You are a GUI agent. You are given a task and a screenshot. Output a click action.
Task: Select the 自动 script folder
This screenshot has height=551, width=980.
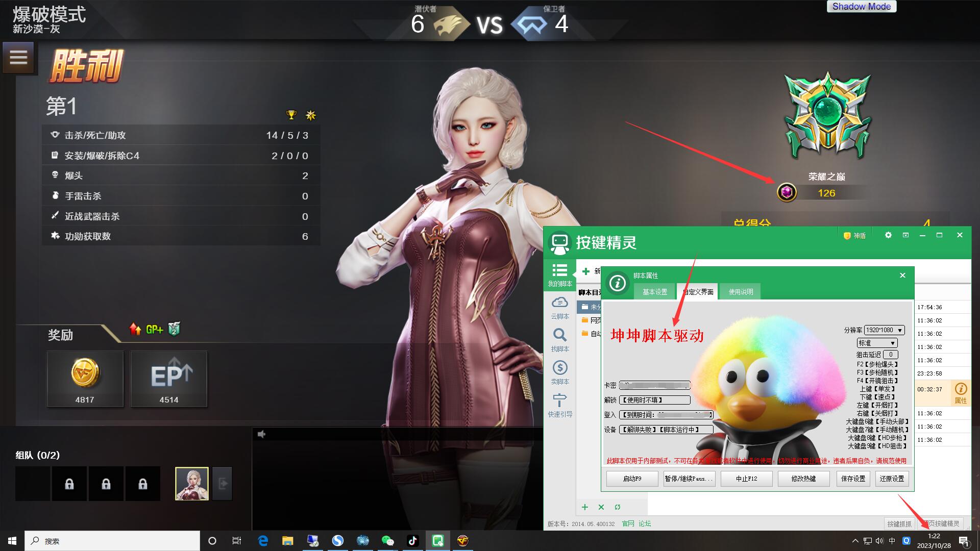pos(591,334)
